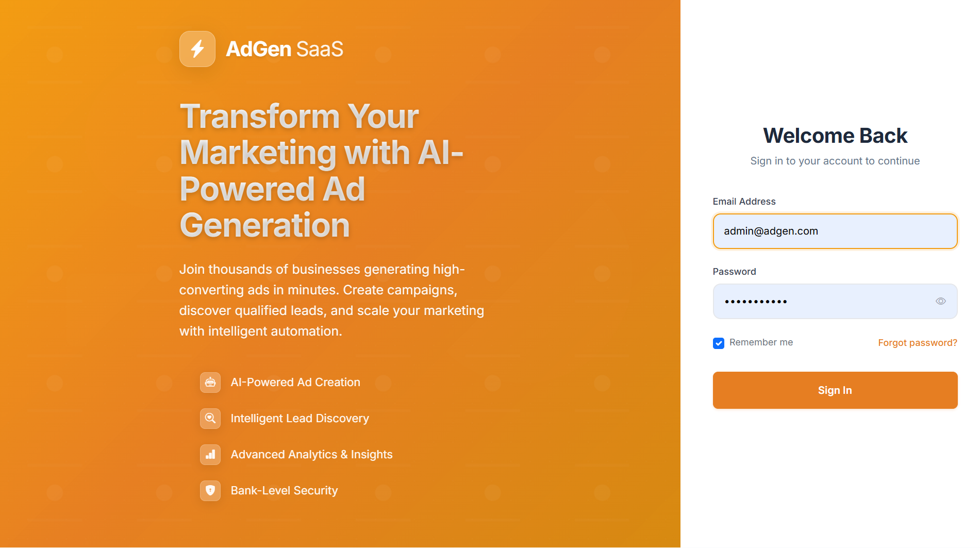
Task: Focus the Email Address input field
Action: tap(835, 231)
